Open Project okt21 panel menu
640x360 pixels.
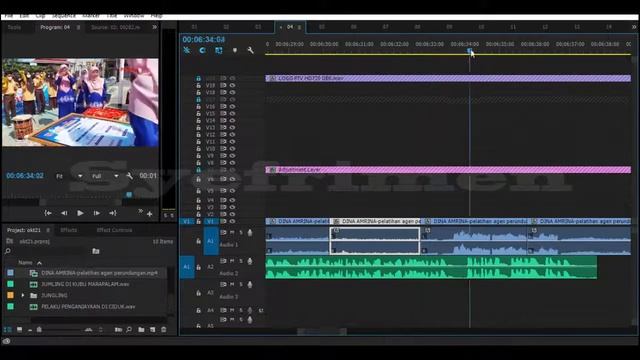[48, 230]
